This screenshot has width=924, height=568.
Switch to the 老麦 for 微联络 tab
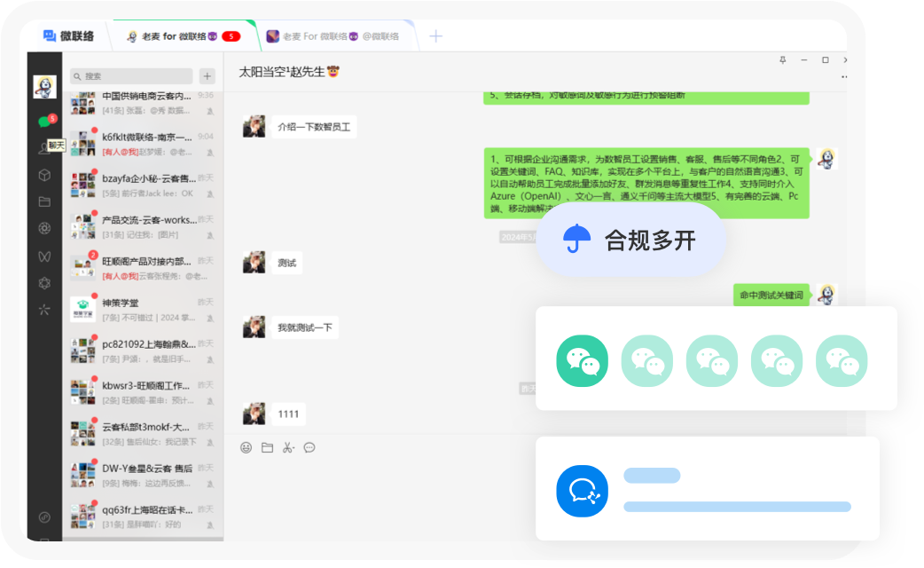point(184,36)
